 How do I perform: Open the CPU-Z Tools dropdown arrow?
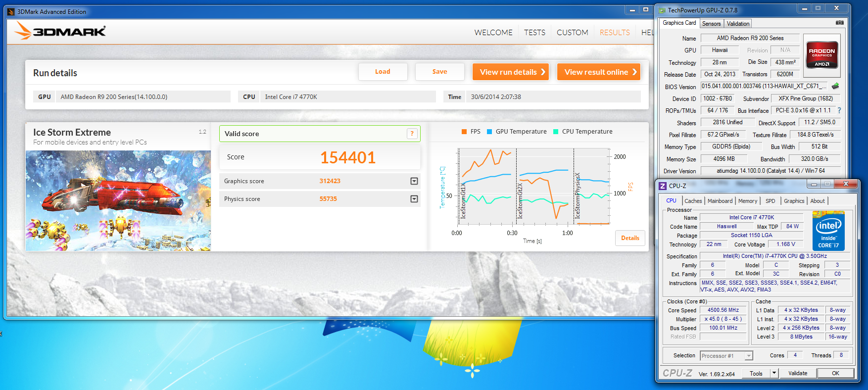pyautogui.click(x=774, y=373)
